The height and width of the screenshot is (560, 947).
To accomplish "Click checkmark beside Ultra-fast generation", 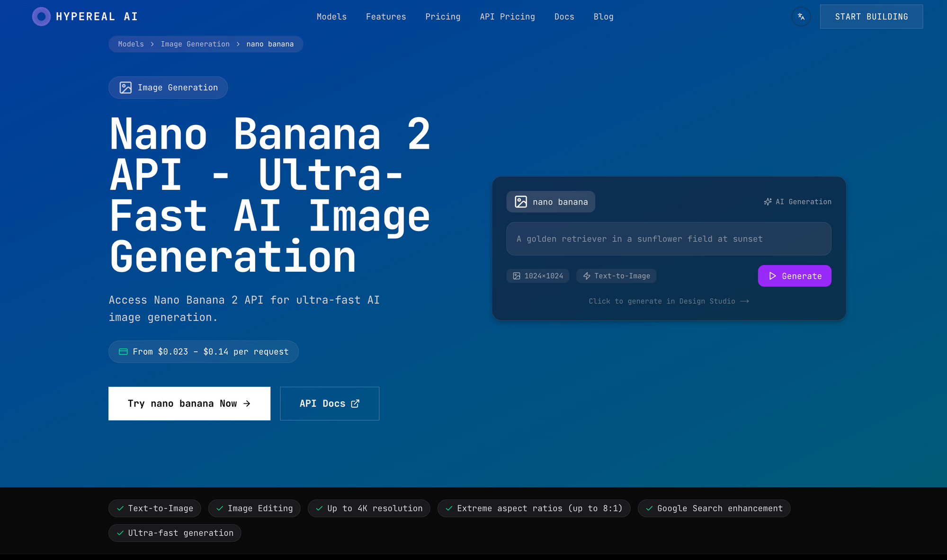I will pos(120,533).
